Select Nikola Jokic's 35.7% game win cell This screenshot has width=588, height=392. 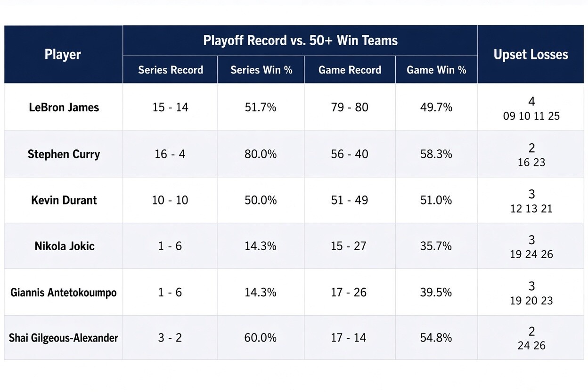(436, 246)
